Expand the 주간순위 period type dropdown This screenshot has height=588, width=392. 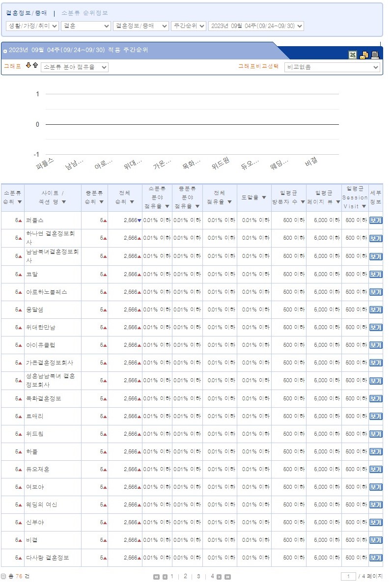[x=189, y=26]
